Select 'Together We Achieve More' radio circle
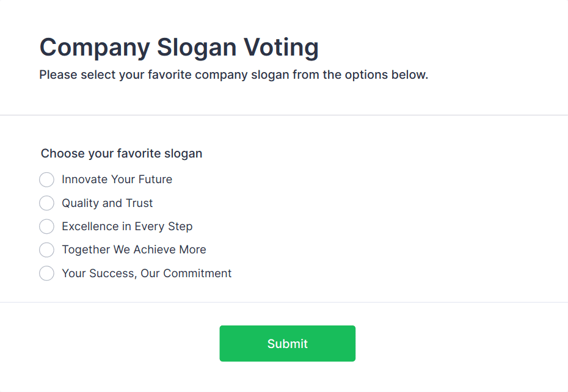568x392 pixels. pyautogui.click(x=46, y=250)
